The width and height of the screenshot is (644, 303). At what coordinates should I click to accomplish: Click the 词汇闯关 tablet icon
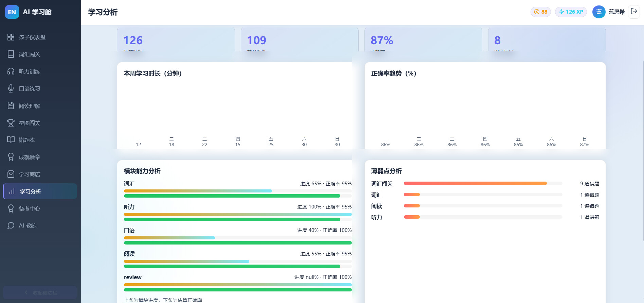(11, 54)
